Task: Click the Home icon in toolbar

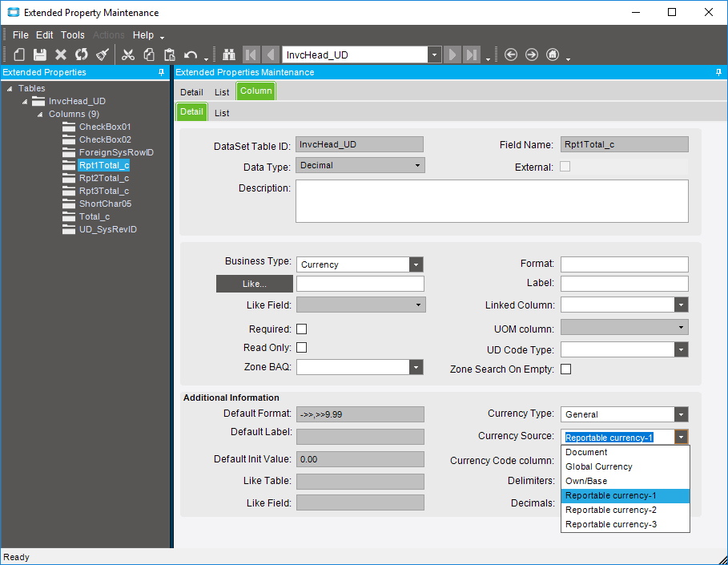Action: [553, 54]
